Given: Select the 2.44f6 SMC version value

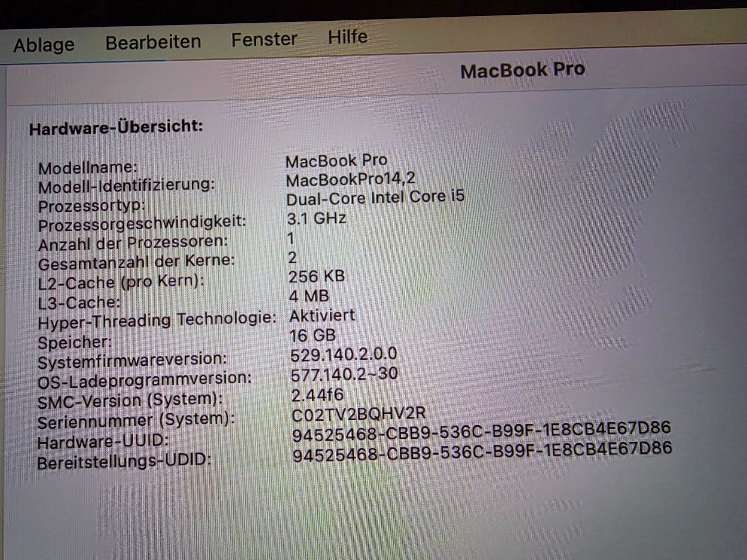Looking at the screenshot, I should pyautogui.click(x=317, y=395).
